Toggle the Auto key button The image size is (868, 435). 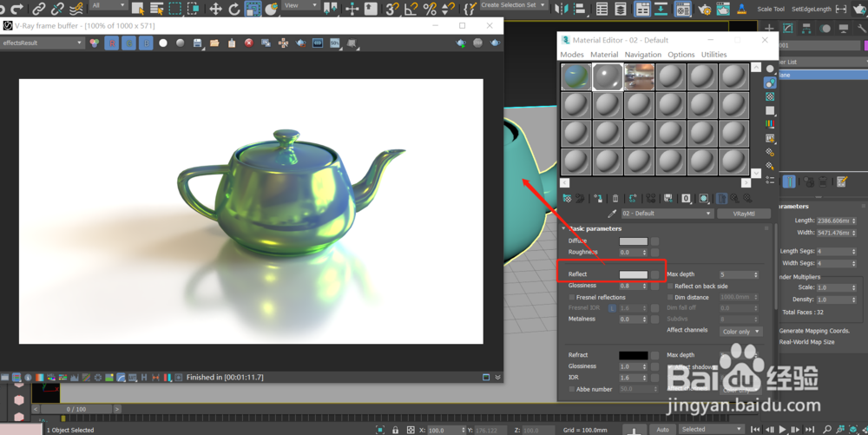point(662,430)
